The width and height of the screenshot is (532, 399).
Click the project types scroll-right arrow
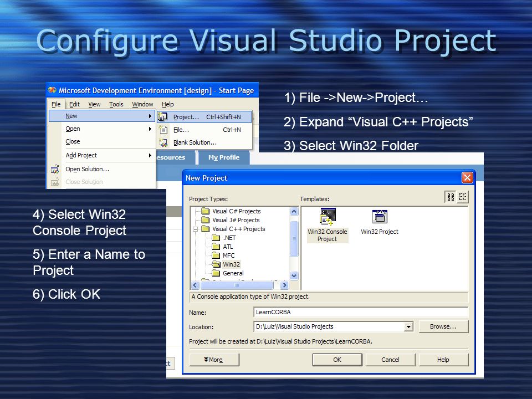(285, 285)
